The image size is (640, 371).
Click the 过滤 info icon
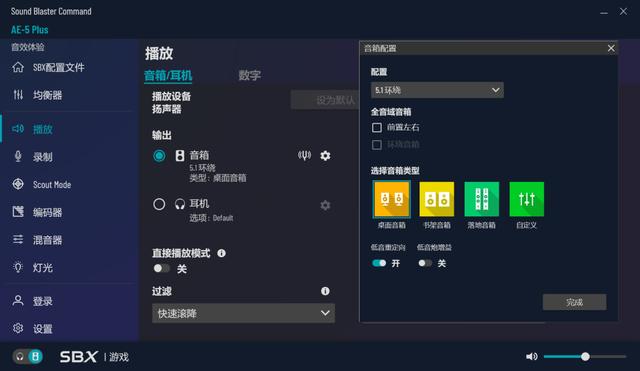(x=325, y=291)
